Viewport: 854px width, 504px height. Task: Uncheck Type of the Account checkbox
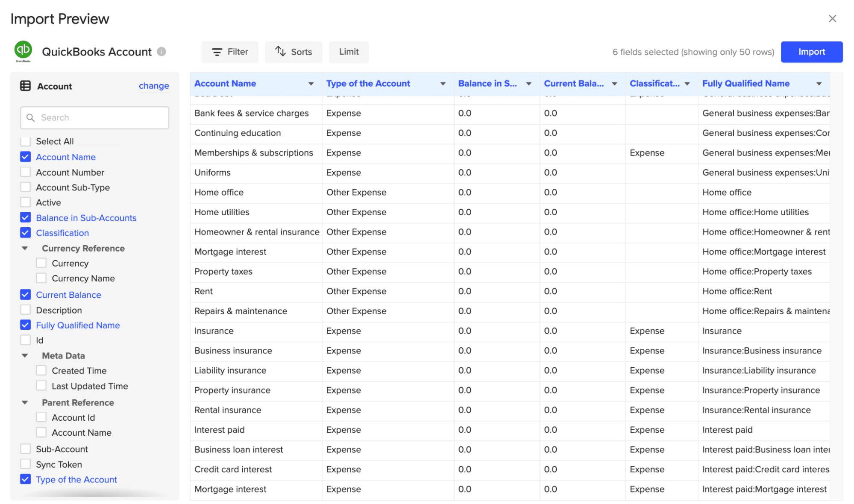coord(26,479)
